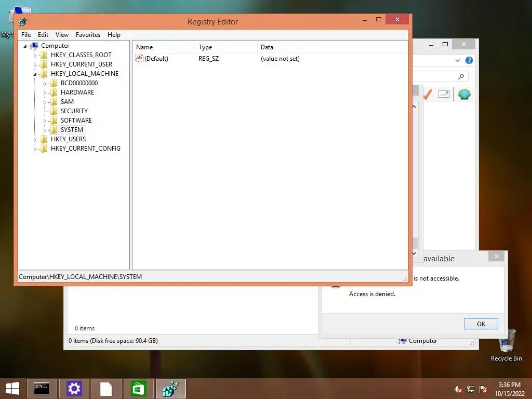Image resolution: width=532 pixels, height=399 pixels.
Task: Click the search magnifier in the Explorer window
Action: (x=461, y=76)
